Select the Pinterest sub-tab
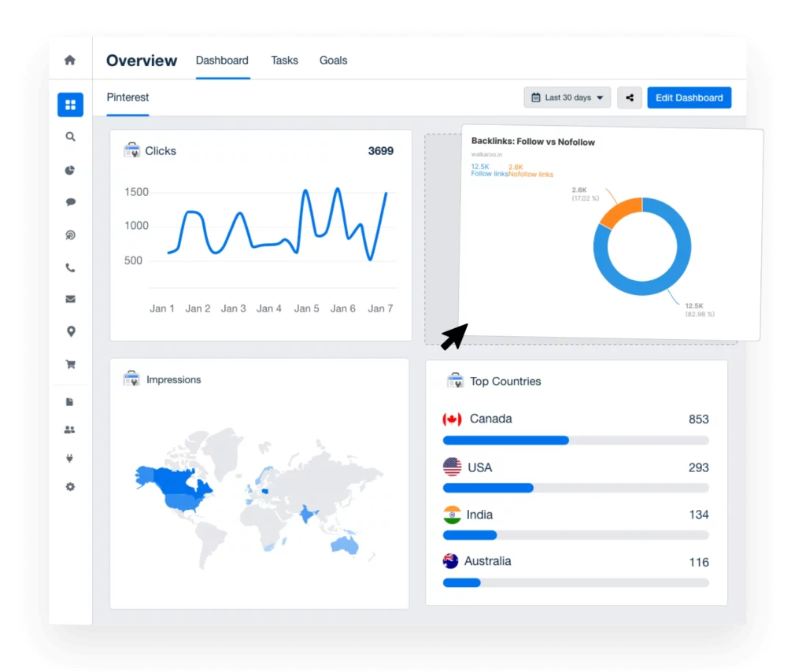Image resolution: width=806 pixels, height=672 pixels. click(128, 98)
